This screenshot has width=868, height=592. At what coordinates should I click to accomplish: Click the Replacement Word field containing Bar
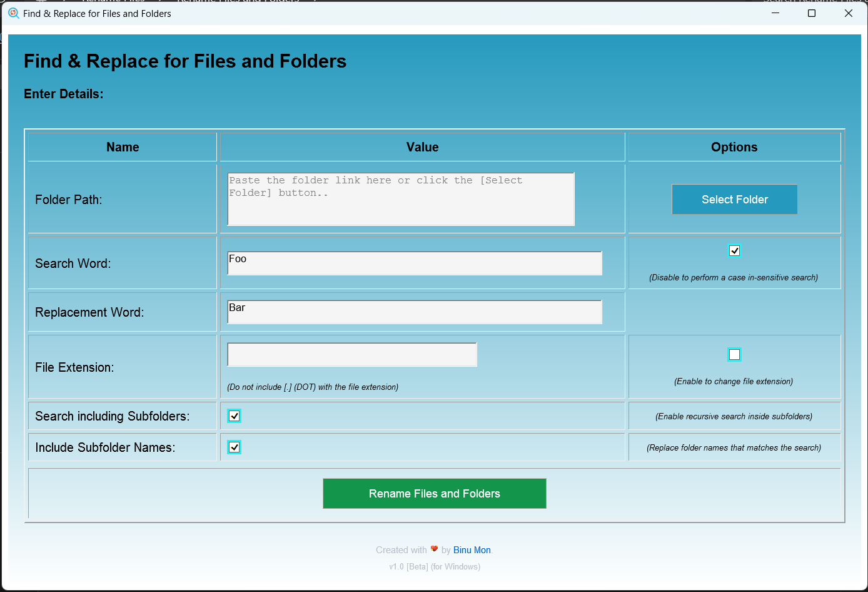click(415, 312)
